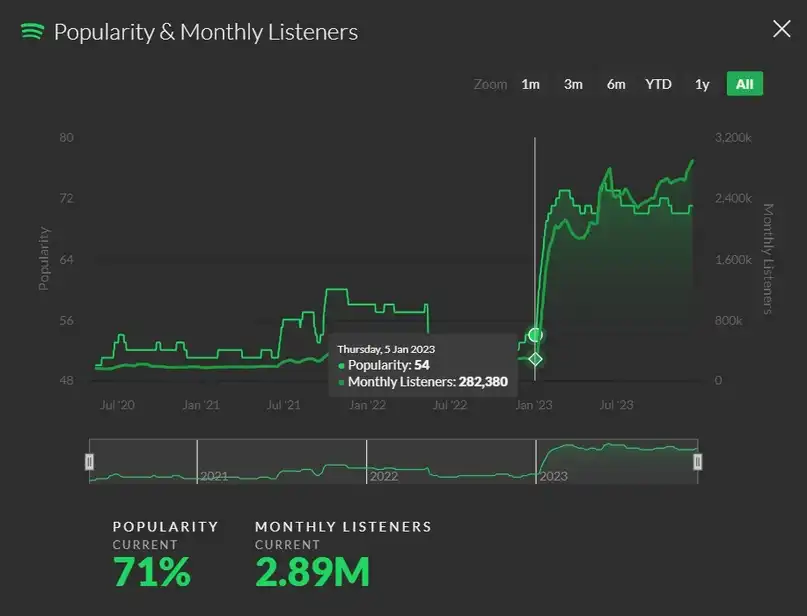Set zoom range to 3m
Screen dimensions: 807x616
click(x=573, y=84)
